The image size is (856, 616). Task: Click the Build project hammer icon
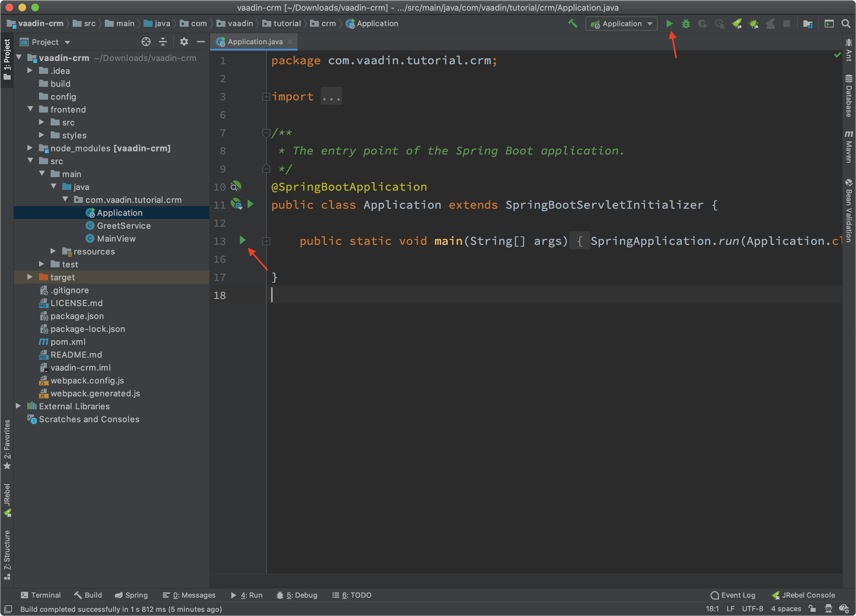coord(572,24)
